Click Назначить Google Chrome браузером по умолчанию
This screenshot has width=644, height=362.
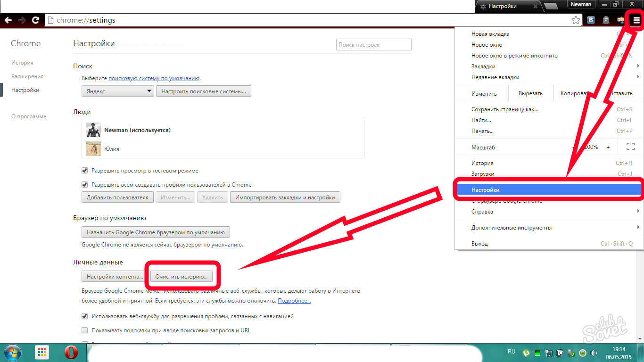point(156,232)
